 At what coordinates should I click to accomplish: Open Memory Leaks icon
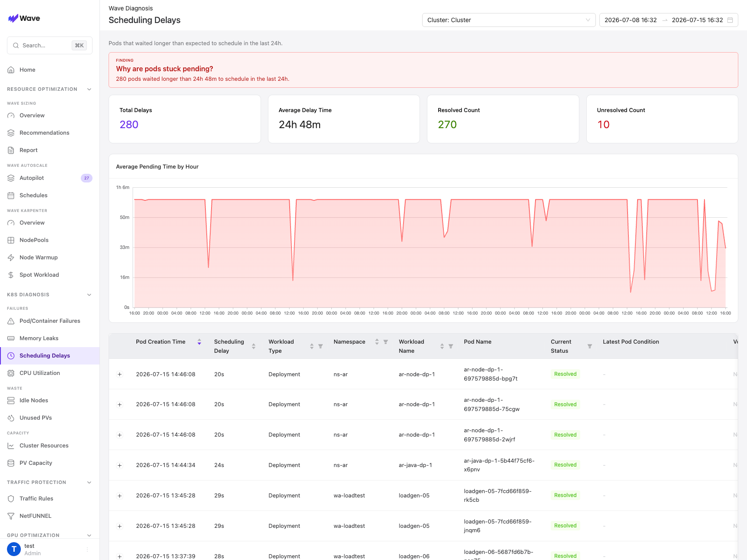point(11,338)
